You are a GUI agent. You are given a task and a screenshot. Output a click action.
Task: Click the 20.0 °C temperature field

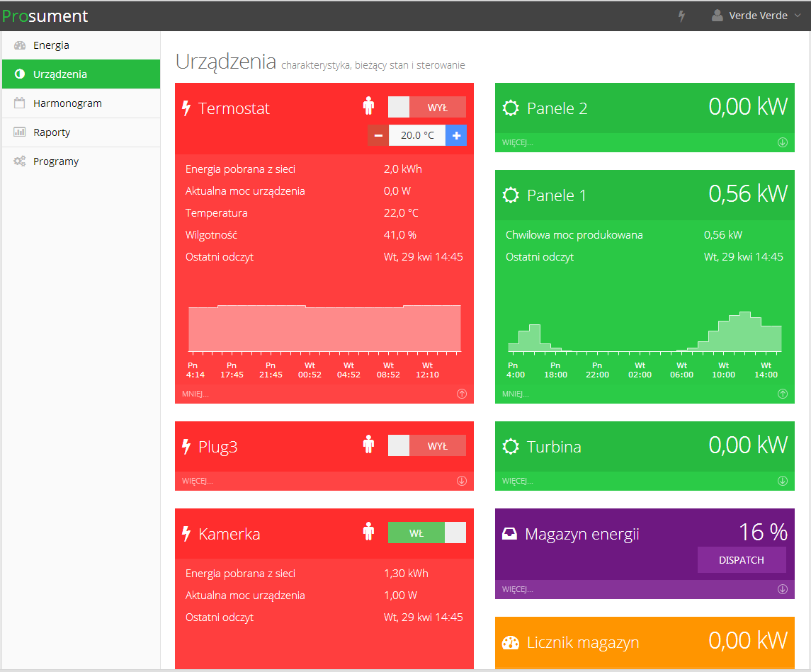(417, 135)
